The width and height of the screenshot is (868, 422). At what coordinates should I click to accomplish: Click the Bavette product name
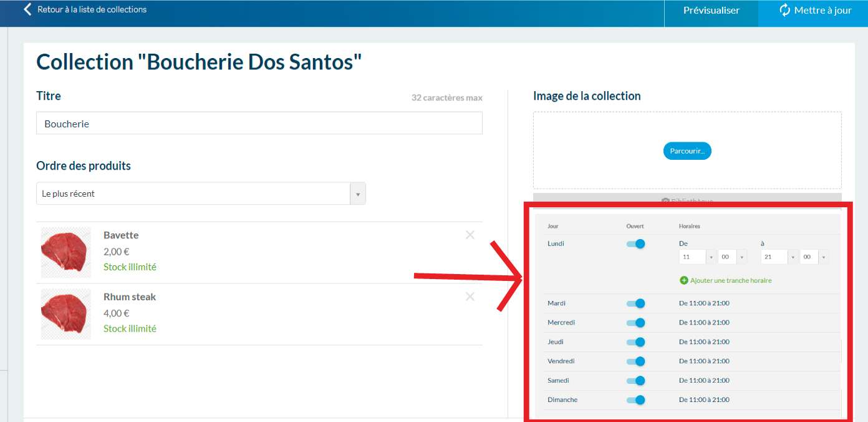[x=121, y=235]
